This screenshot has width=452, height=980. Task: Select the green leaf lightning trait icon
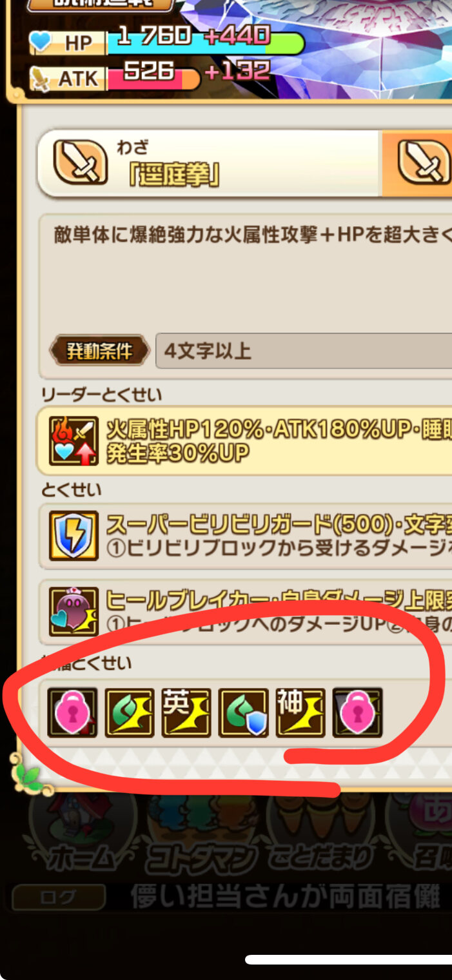click(130, 712)
